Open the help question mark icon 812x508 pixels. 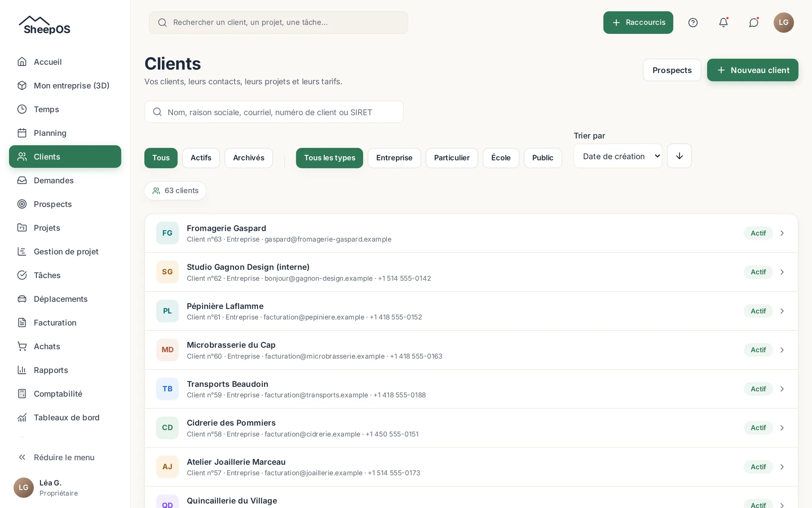(x=693, y=23)
